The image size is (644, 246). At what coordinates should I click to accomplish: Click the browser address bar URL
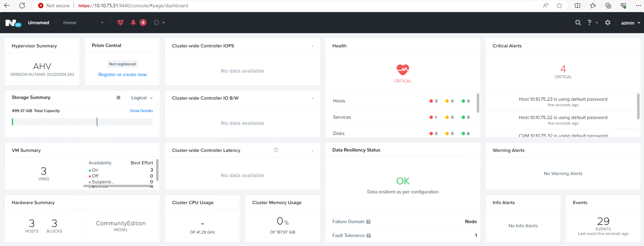[133, 6]
